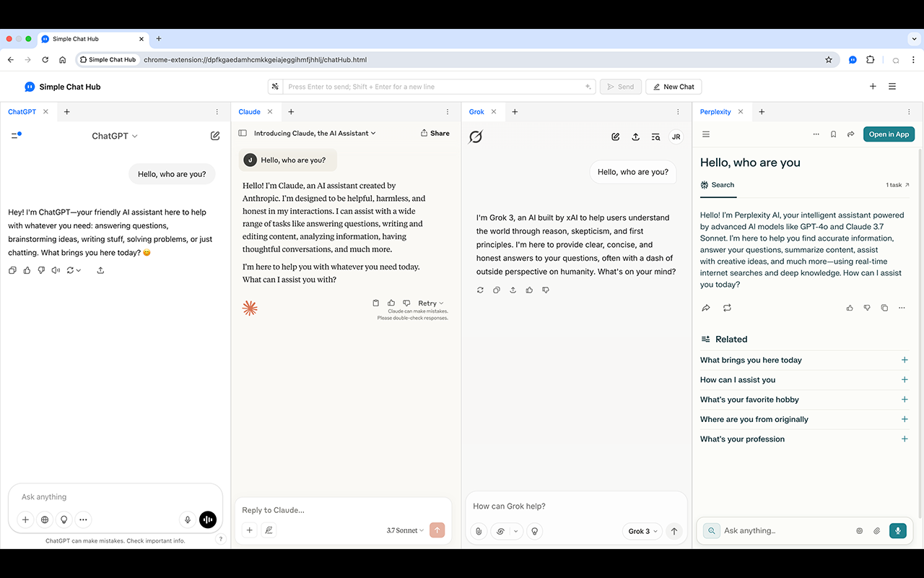Start new Grok chat edit icon
This screenshot has width=924, height=578.
point(616,137)
